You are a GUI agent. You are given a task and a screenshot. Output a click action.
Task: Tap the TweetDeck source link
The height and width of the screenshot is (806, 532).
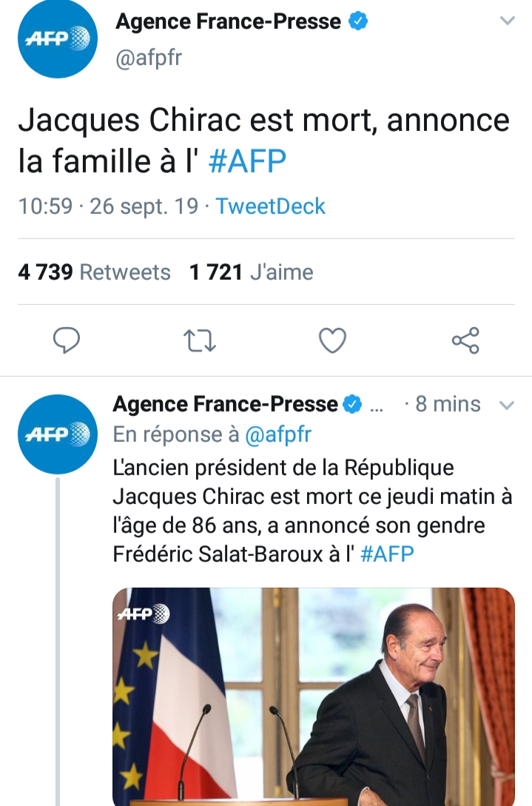point(270,206)
